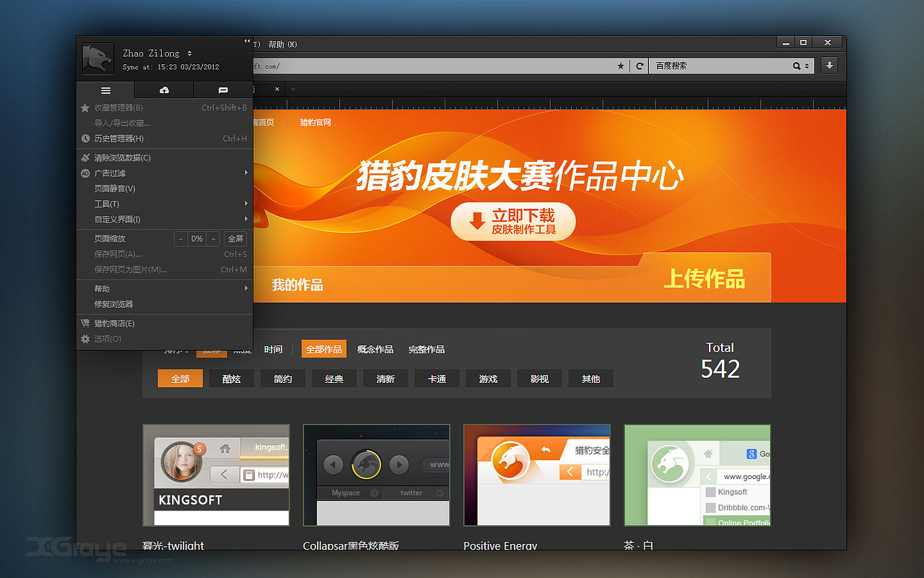The width and height of the screenshot is (924, 578).
Task: Click the bookmark star in the address bar
Action: [621, 66]
